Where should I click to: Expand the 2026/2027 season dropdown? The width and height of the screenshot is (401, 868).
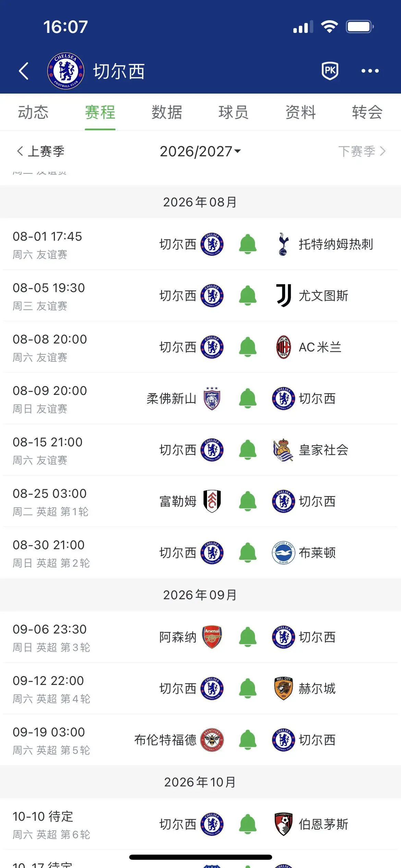(200, 151)
